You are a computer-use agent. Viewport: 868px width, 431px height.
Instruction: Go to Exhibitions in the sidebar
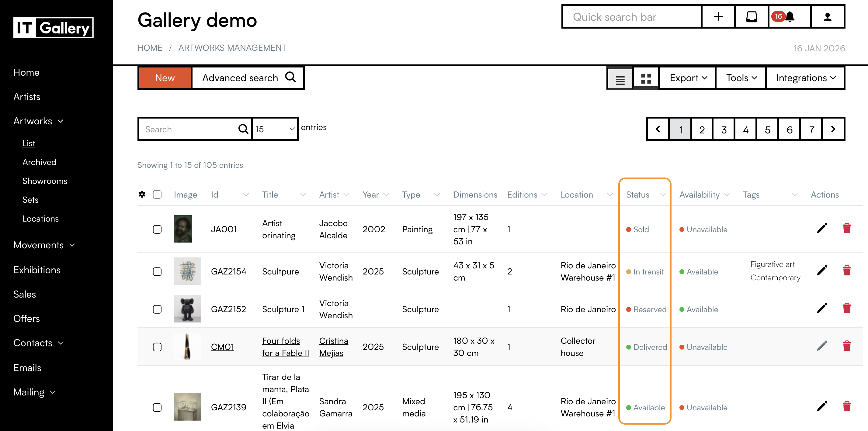[37, 270]
